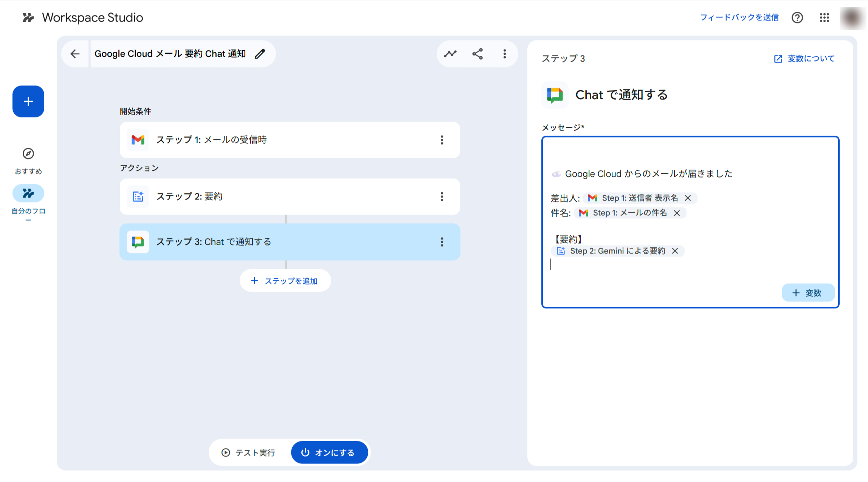Click the flow title Google Cloud メール 要約 Chat 通知

pyautogui.click(x=170, y=54)
